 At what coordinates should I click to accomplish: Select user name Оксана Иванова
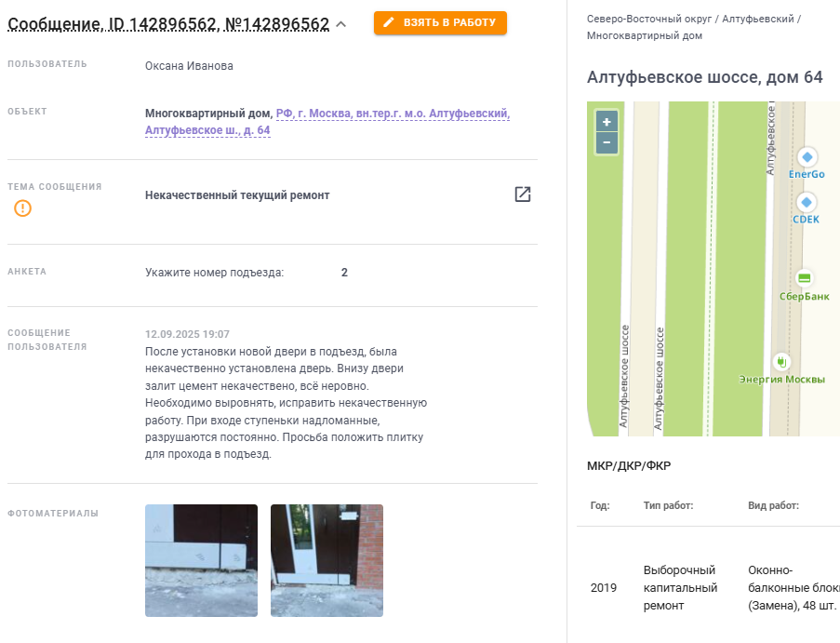click(x=189, y=66)
